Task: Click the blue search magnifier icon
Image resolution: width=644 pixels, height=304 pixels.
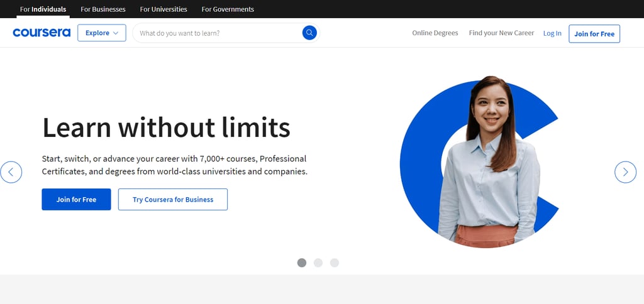Action: [x=309, y=33]
